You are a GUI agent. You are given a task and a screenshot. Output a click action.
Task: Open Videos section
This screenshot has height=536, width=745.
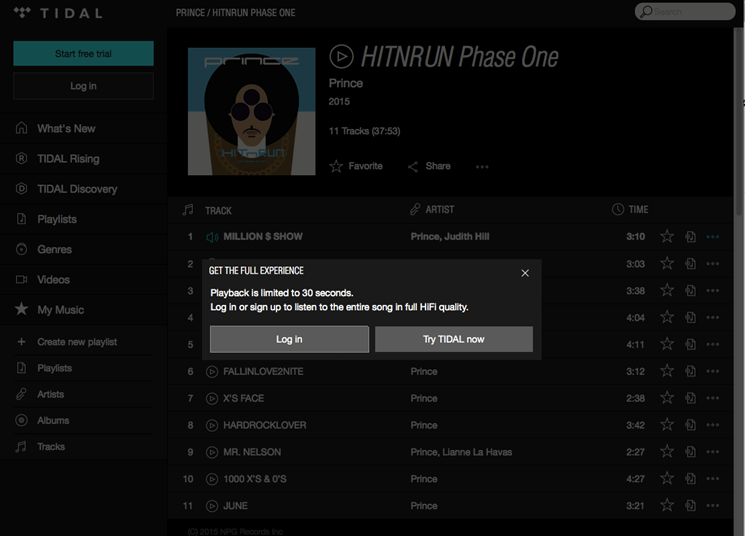click(53, 280)
